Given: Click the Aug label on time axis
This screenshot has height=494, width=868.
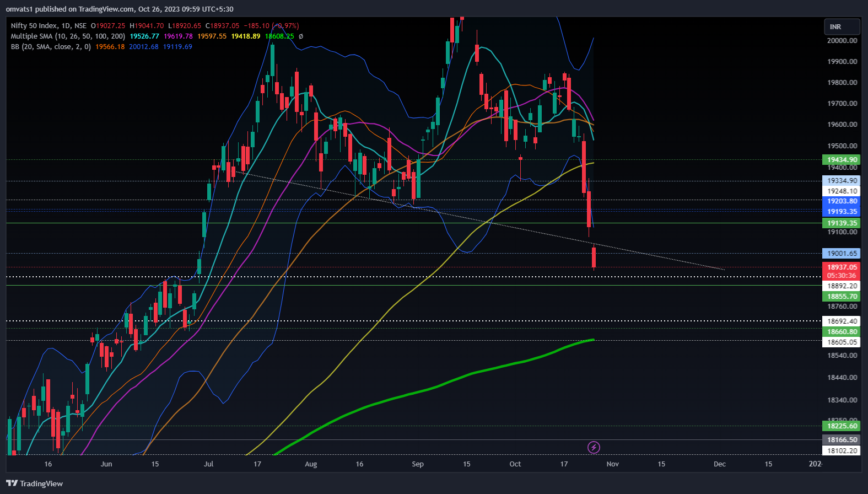Looking at the screenshot, I should coord(311,464).
